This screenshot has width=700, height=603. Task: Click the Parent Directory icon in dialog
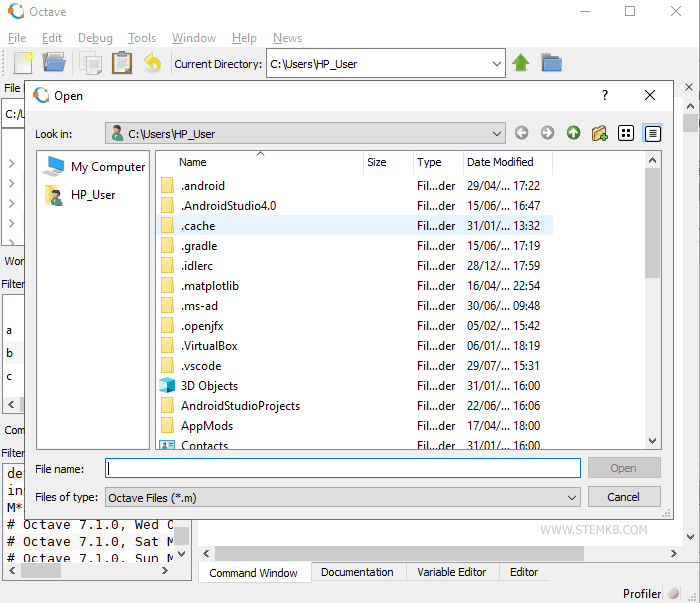tap(574, 133)
